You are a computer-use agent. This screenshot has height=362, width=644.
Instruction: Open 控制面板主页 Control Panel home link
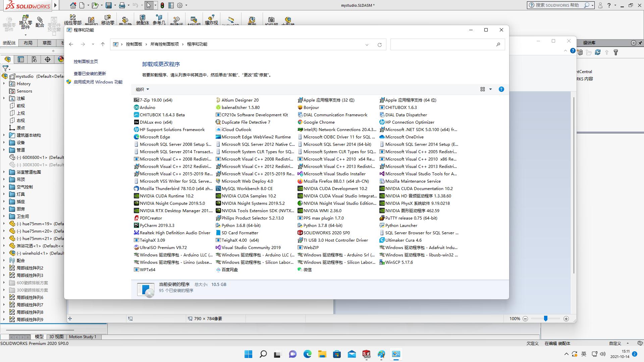(86, 61)
